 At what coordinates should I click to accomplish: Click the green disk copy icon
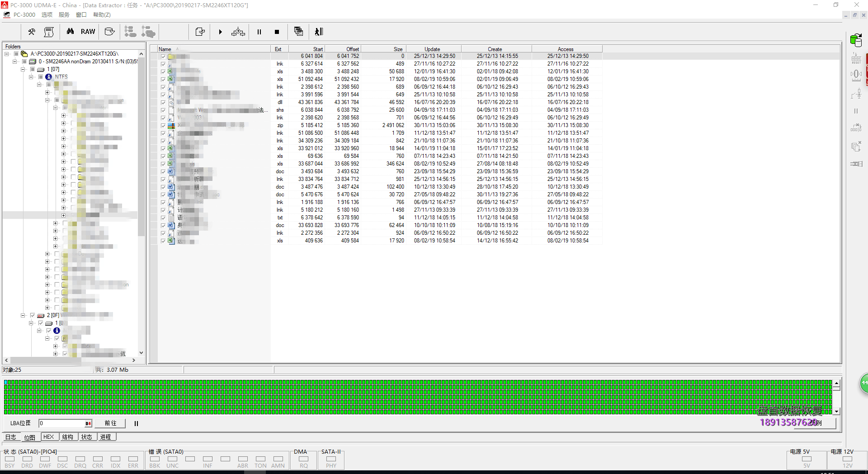coord(856,40)
